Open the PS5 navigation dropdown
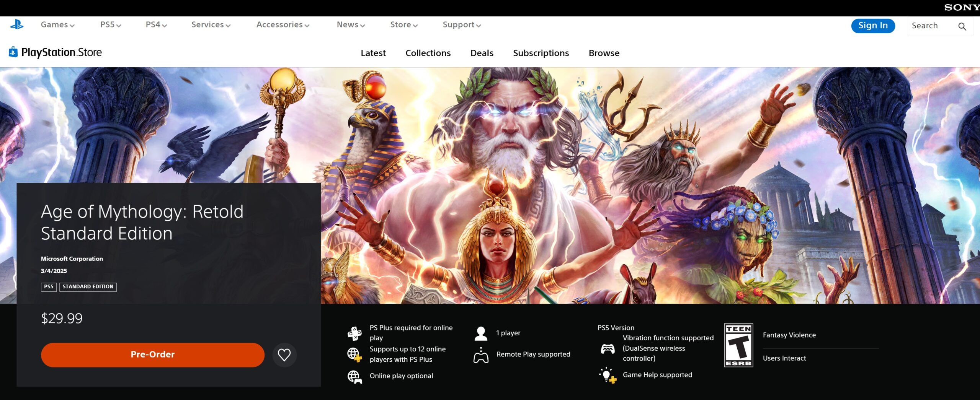 pyautogui.click(x=110, y=25)
